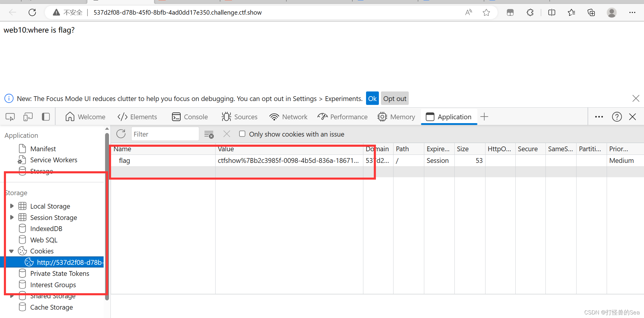Open the Elements panel in DevTools
The height and width of the screenshot is (318, 644).
click(137, 117)
